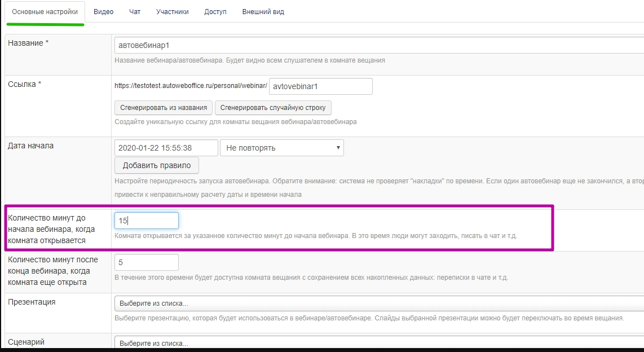
Task: Click the Добавить правило button
Action: tap(156, 165)
